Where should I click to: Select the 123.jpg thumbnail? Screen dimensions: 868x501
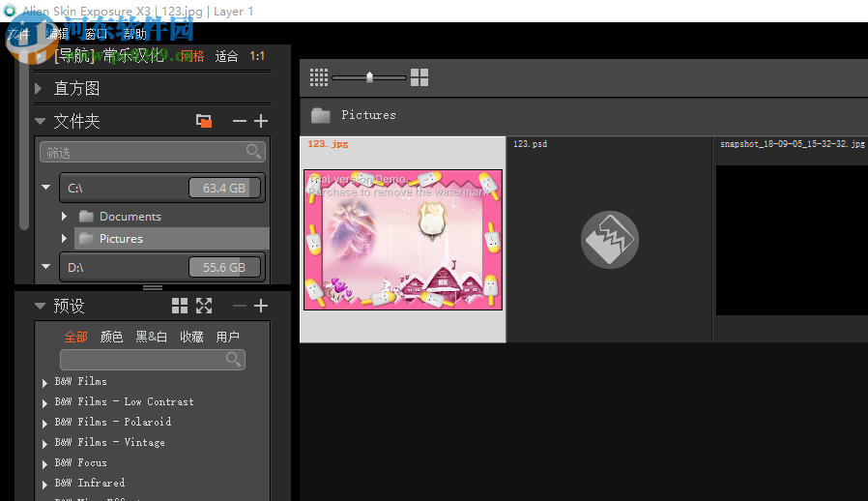[403, 240]
